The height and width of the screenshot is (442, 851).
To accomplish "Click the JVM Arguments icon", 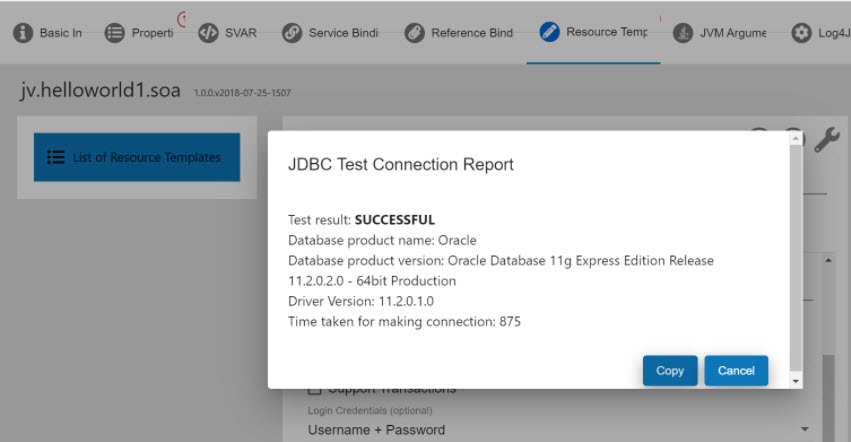I will click(683, 33).
